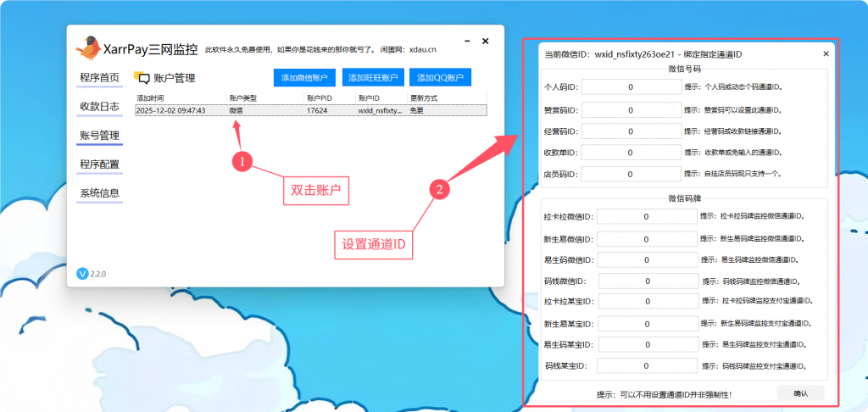Click the blue version V badge icon
868x412 pixels.
pos(82,274)
